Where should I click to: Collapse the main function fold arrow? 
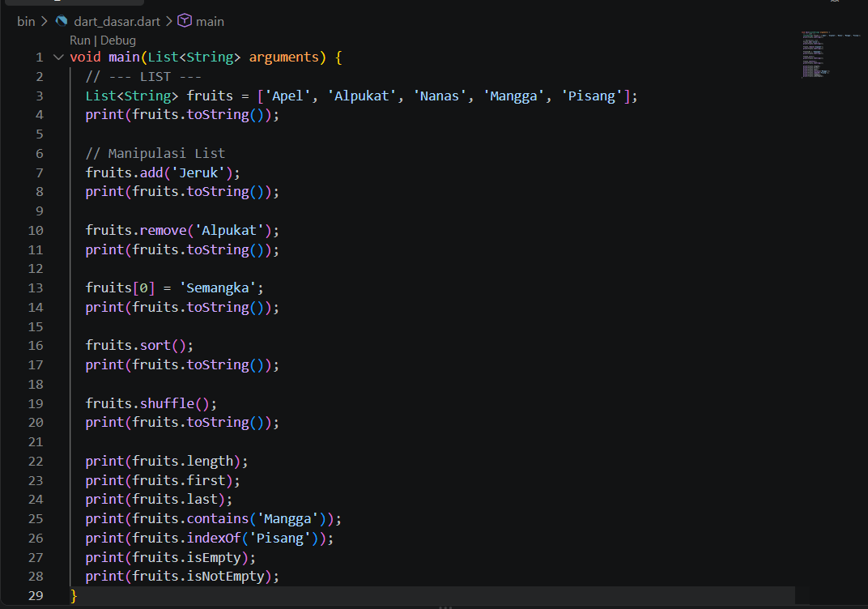58,57
